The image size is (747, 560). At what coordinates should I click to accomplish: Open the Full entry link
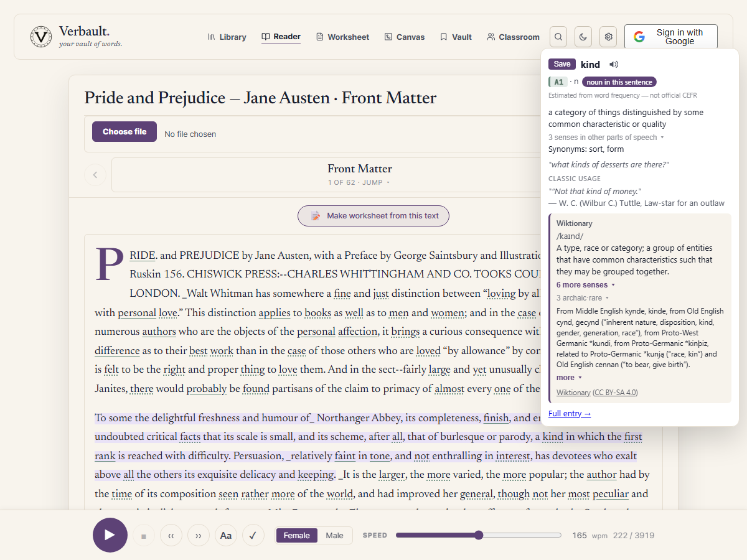coord(570,413)
